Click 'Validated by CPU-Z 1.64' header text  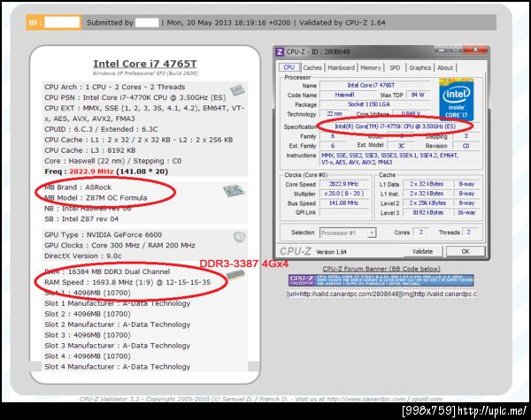tap(342, 23)
